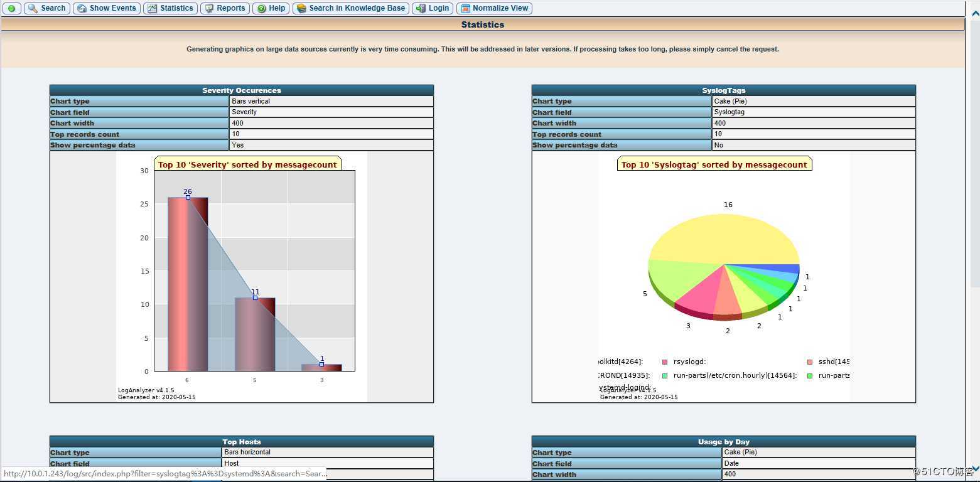This screenshot has width=980, height=482.
Task: Click the green circle home icon button
Action: 12,8
